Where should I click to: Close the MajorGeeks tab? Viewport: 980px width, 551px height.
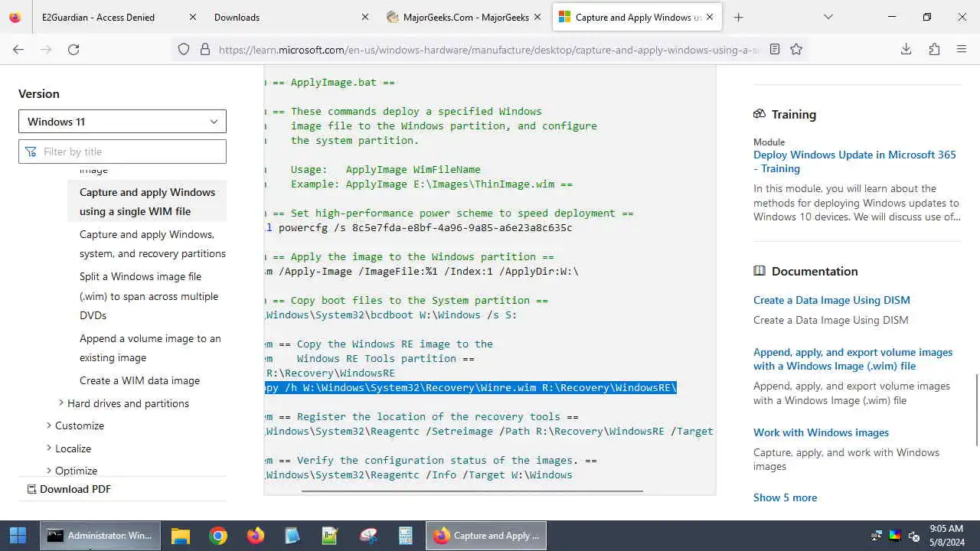point(537,17)
